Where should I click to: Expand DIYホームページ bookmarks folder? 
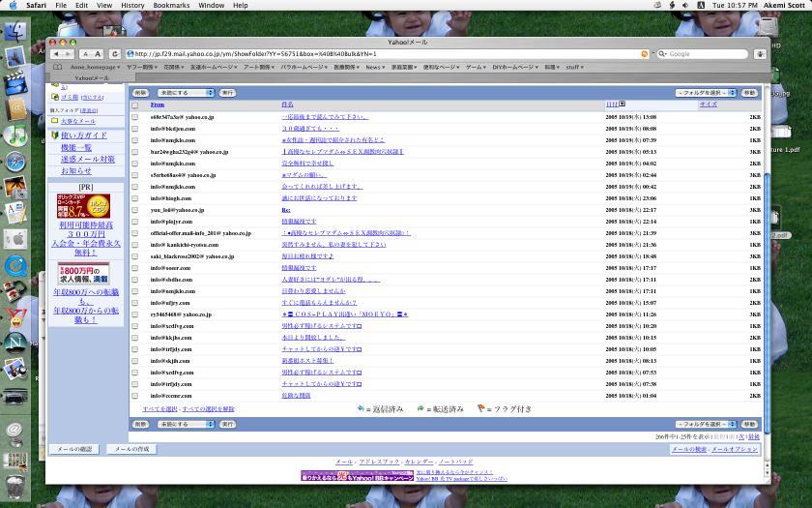pyautogui.click(x=514, y=68)
